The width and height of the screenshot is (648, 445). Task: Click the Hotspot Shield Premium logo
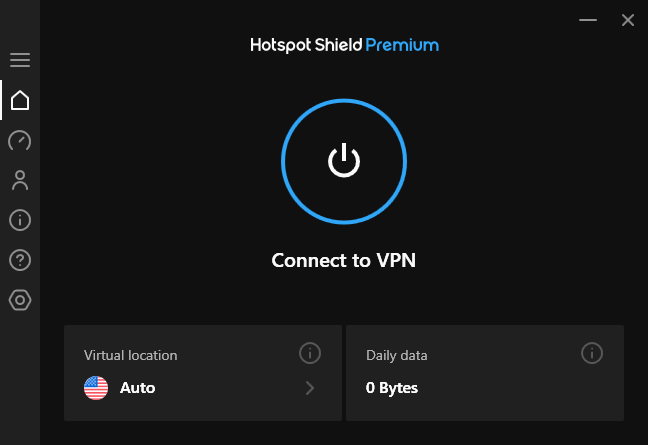pyautogui.click(x=344, y=45)
